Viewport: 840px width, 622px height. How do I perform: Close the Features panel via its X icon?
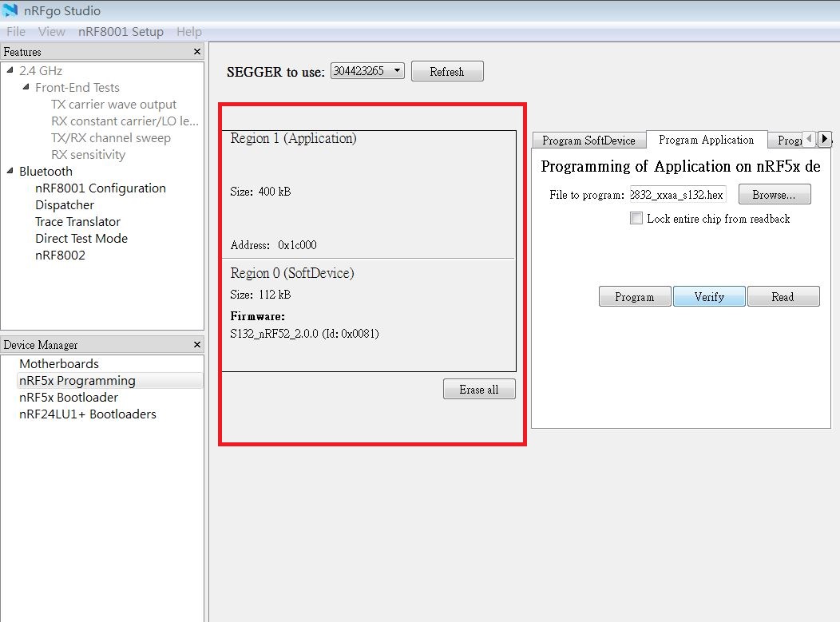coord(196,51)
